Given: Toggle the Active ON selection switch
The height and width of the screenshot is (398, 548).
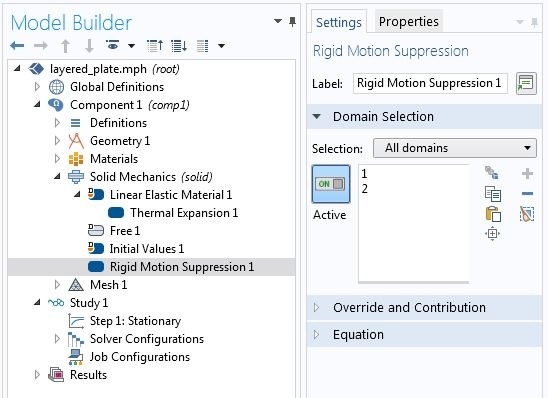Looking at the screenshot, I should 331,184.
